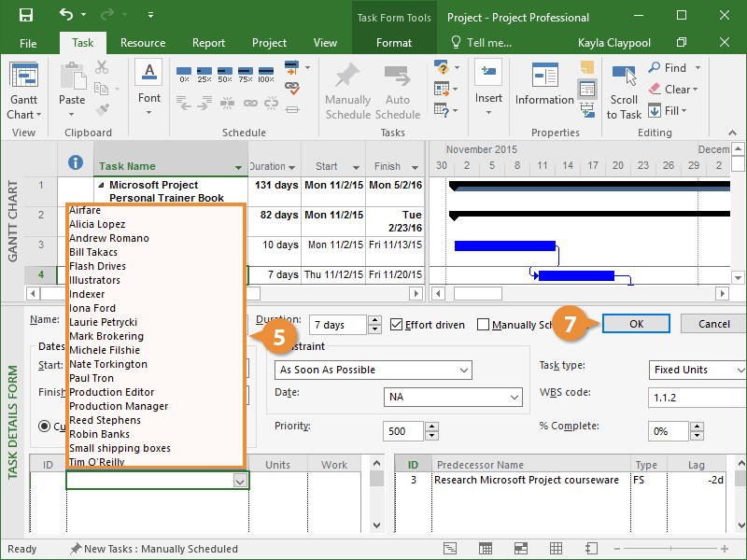Toggle the Effort driven checkbox
This screenshot has width=747, height=560.
[397, 325]
